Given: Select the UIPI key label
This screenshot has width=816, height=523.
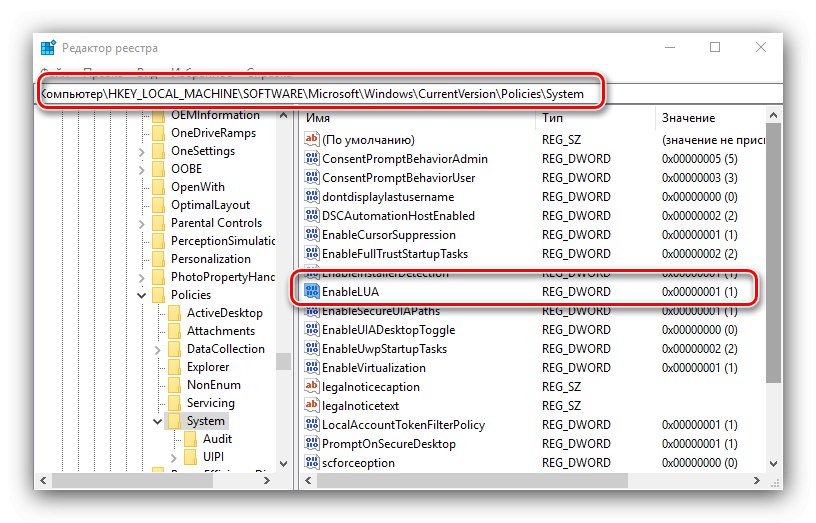Looking at the screenshot, I should click(x=213, y=457).
